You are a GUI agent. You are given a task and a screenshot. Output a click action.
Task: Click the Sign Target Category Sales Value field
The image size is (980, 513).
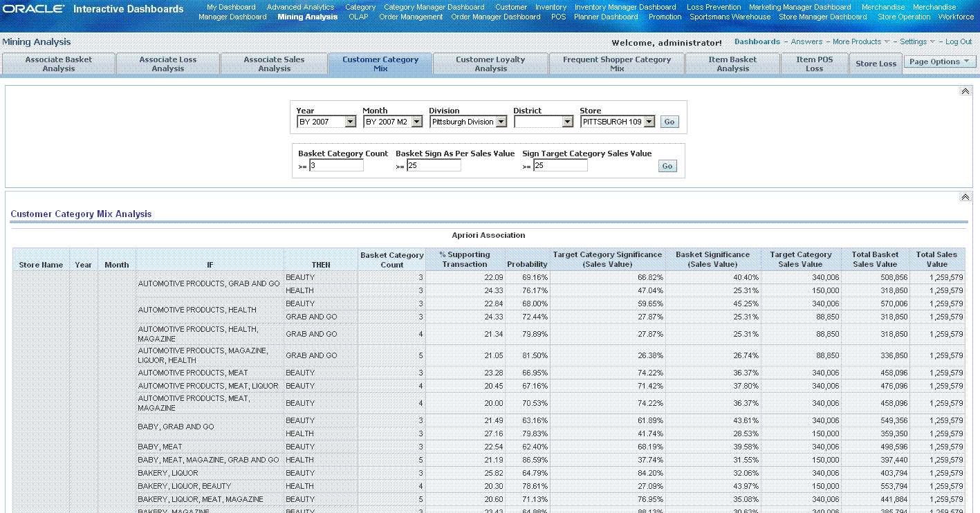tap(560, 166)
